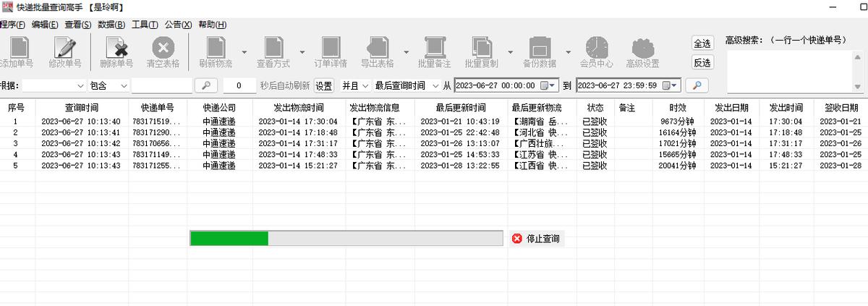
Task: Click the 高级搜索 tracking number text area
Action: pos(789,72)
